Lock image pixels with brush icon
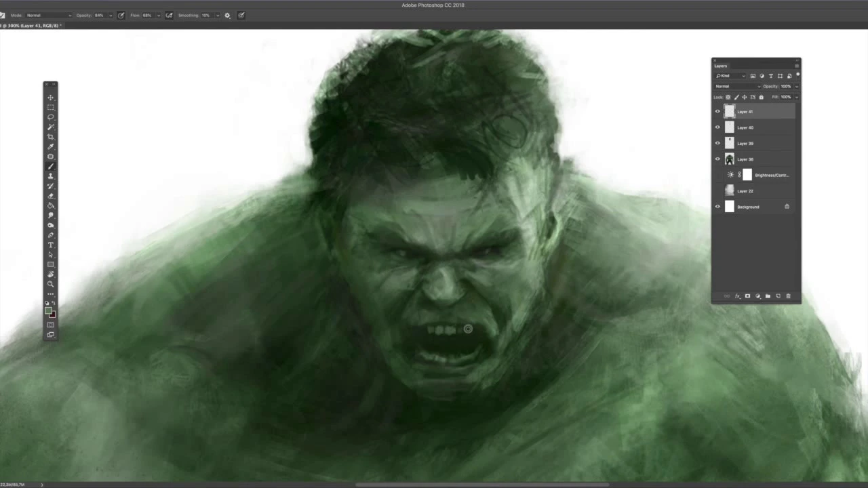This screenshot has width=868, height=488. click(736, 97)
